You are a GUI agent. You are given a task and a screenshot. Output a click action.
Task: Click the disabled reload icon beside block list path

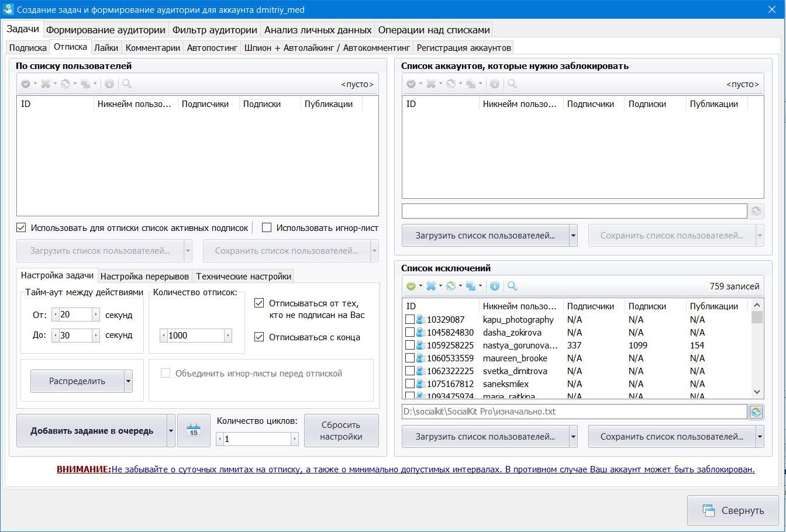pyautogui.click(x=756, y=211)
